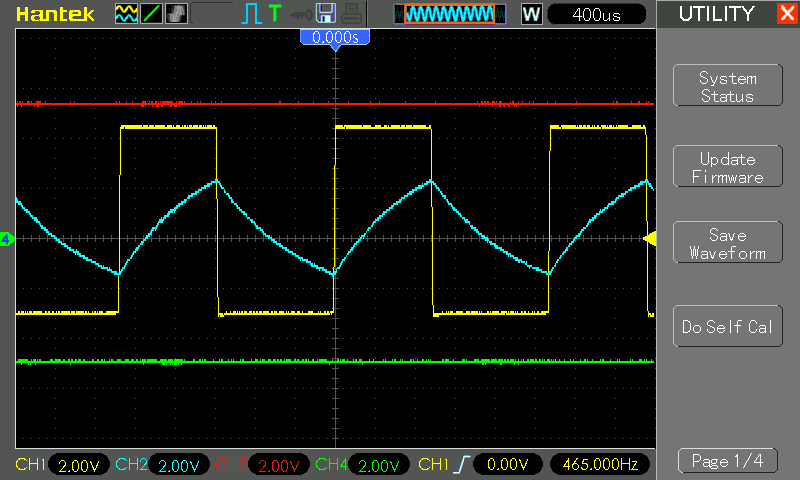Click the green T trigger status icon
Viewport: 800px width, 480px height.
tap(274, 13)
